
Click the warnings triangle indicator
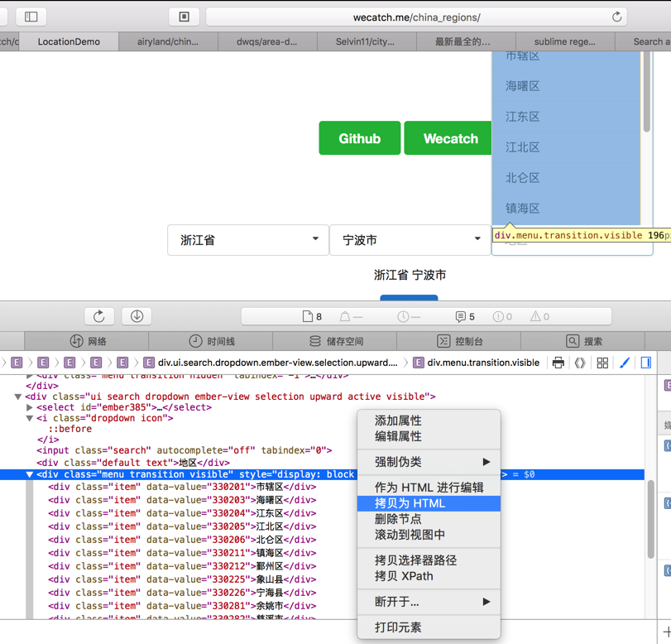[x=539, y=316]
